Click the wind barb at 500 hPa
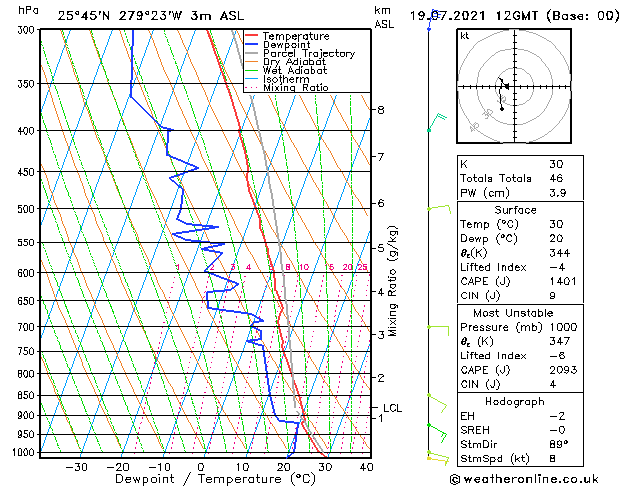Image resolution: width=629 pixels, height=486 pixels. [439, 209]
